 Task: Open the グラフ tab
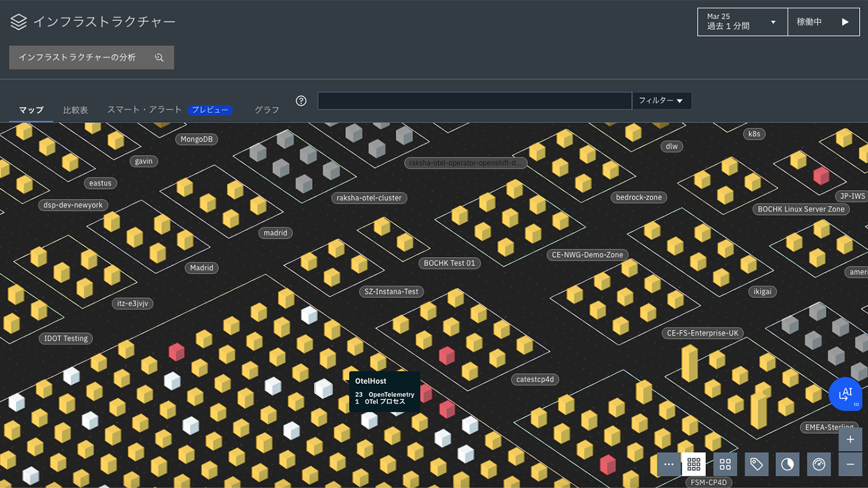click(x=267, y=110)
